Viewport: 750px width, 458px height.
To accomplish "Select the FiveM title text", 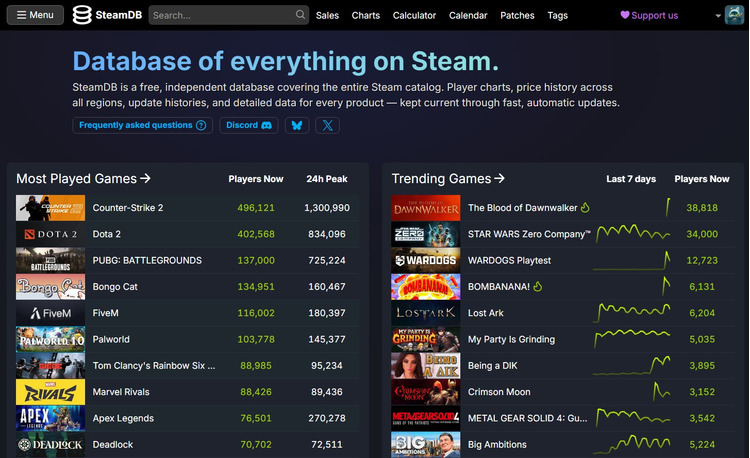I will 105,313.
